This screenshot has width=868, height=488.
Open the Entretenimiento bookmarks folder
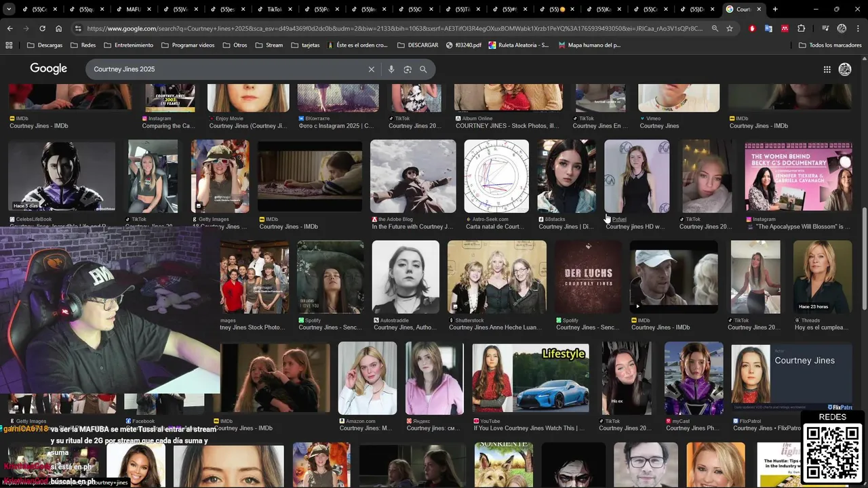point(128,45)
